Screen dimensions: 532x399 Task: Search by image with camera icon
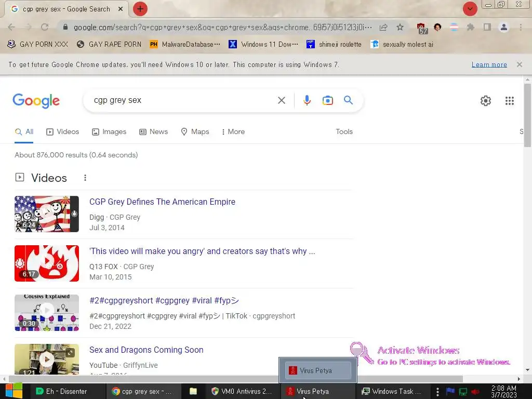tap(327, 100)
